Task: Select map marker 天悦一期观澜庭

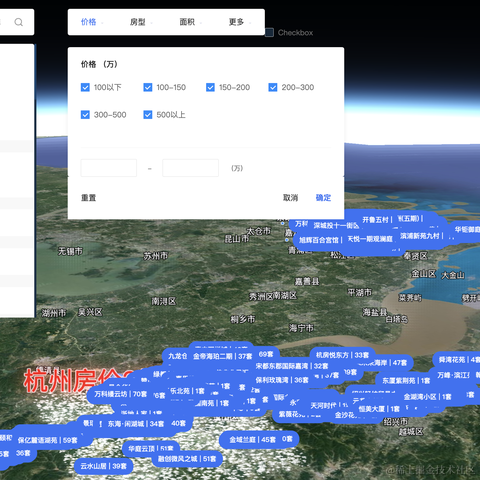Action: point(370,239)
